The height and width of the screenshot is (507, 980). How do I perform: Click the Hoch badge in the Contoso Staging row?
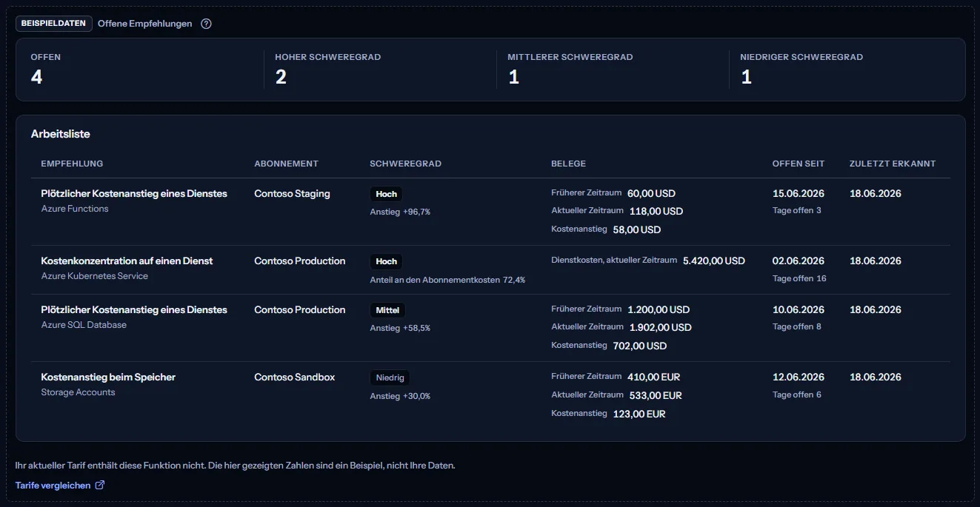click(386, 194)
